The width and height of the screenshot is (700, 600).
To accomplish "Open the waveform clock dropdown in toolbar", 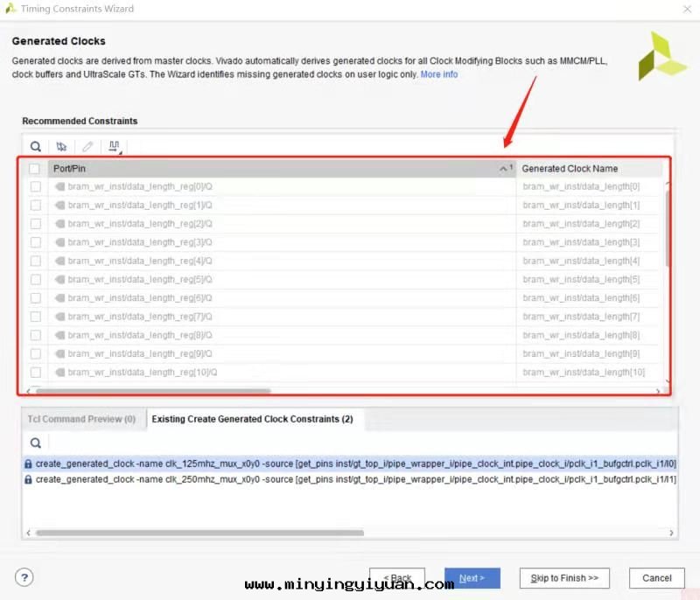I will pos(115,147).
